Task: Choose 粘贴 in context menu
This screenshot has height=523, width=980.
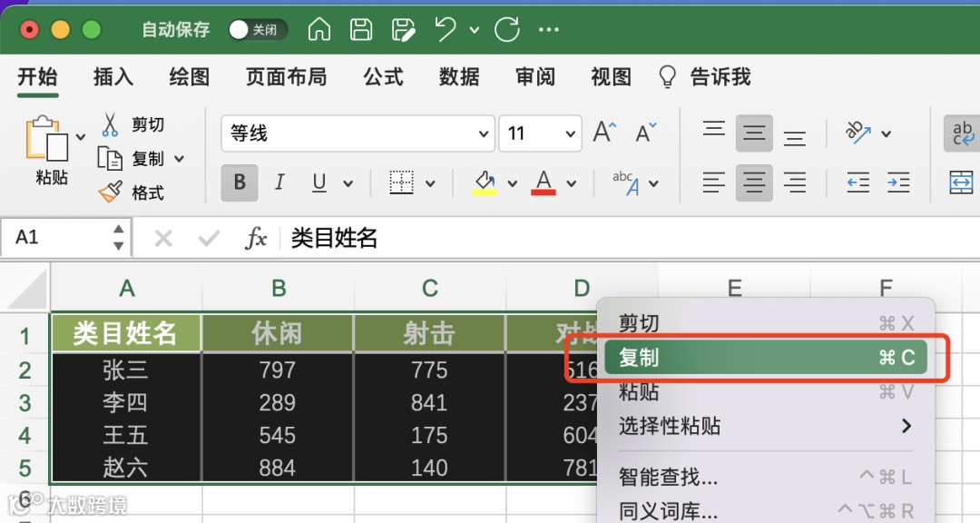Action: point(766,391)
